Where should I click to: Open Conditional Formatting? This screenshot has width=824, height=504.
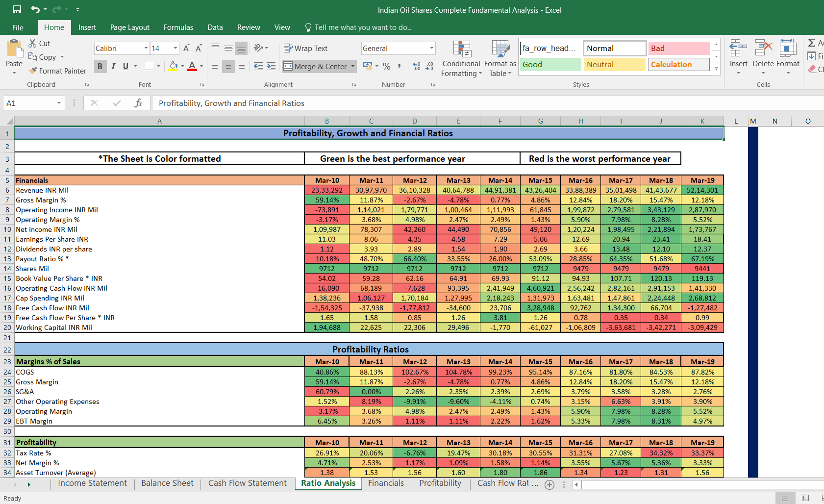click(x=461, y=58)
